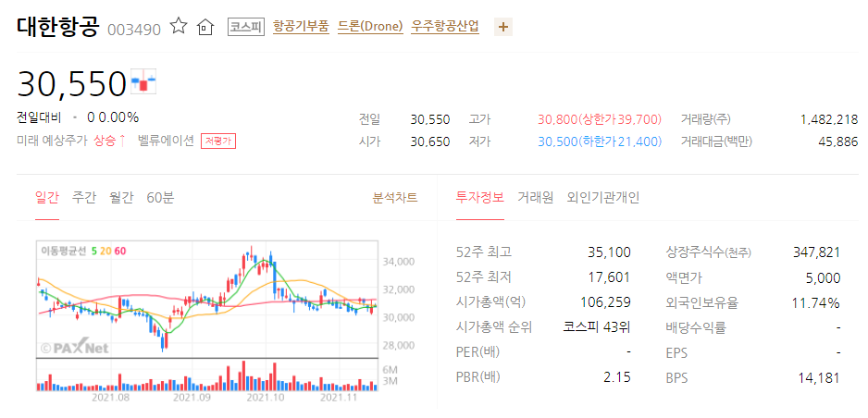Click the 대한항공 stock name
This screenshot has width=868, height=418.
pyautogui.click(x=57, y=26)
